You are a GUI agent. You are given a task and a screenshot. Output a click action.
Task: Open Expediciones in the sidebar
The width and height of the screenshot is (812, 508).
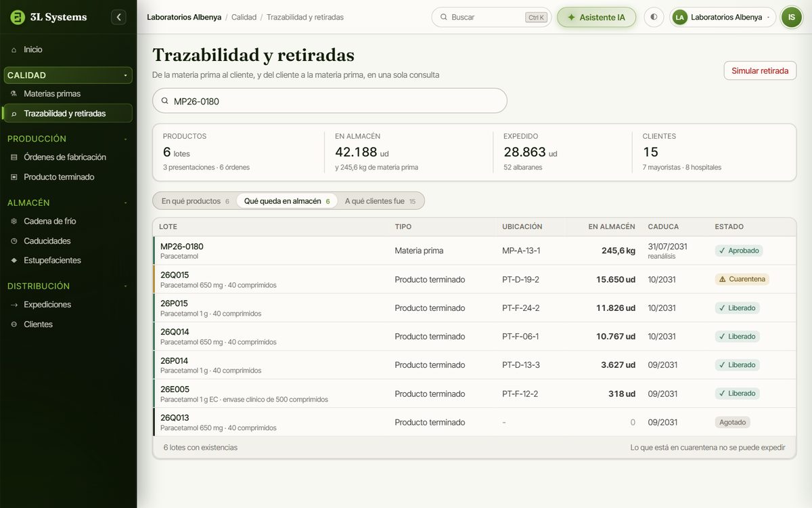click(68, 305)
